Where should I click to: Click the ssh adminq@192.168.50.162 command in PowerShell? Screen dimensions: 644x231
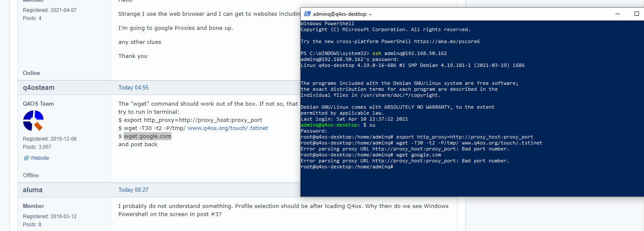coord(410,53)
